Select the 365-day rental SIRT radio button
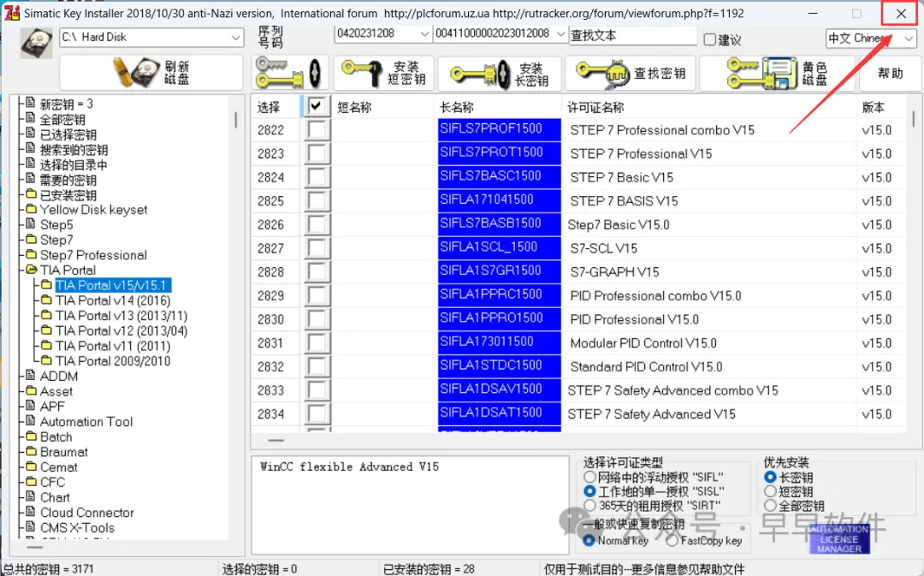 pos(589,505)
